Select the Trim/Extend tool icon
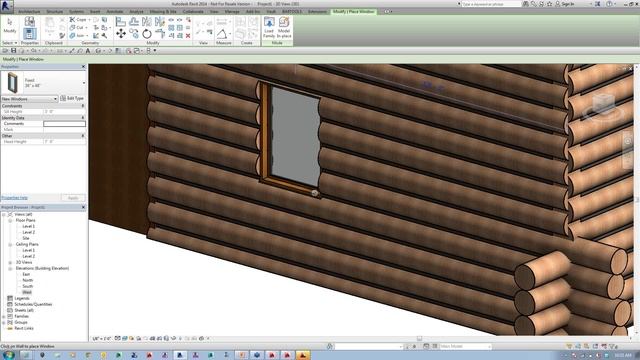The height and width of the screenshot is (360, 640). click(160, 33)
